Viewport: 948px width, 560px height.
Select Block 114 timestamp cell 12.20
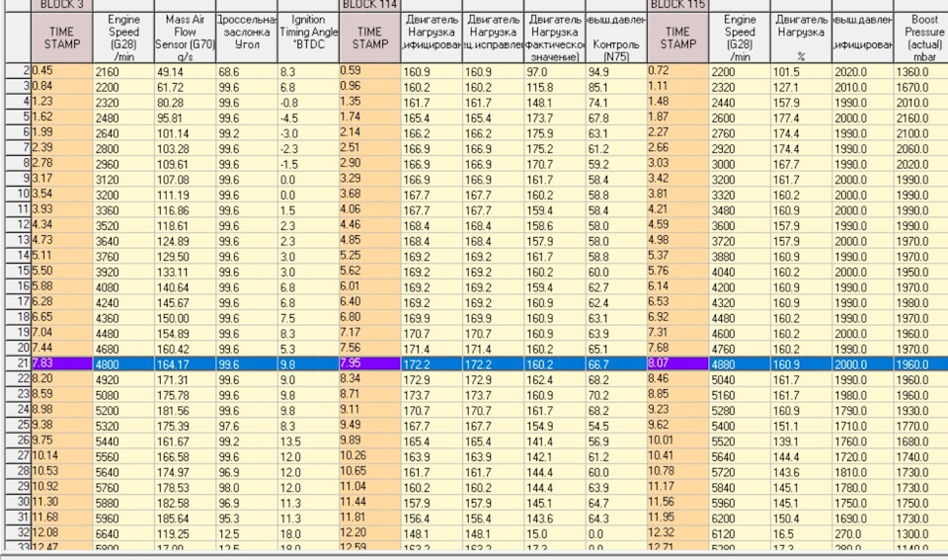tap(369, 533)
